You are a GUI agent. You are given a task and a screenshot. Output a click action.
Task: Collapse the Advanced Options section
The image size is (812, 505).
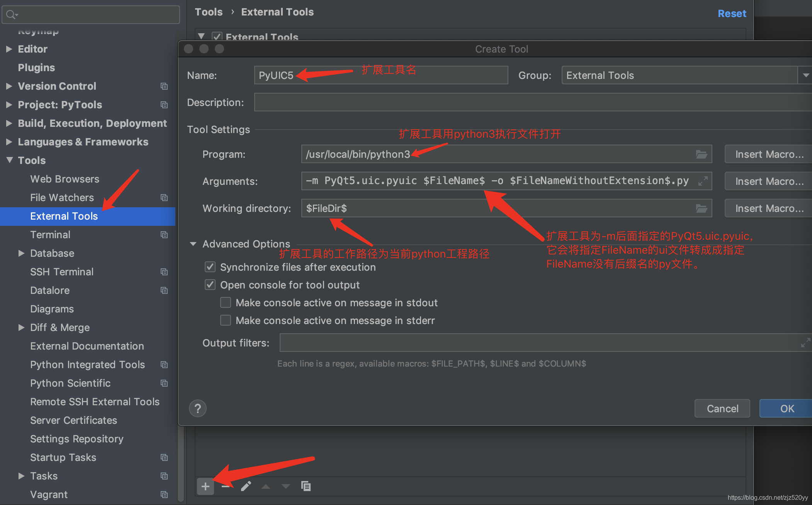[x=196, y=244]
